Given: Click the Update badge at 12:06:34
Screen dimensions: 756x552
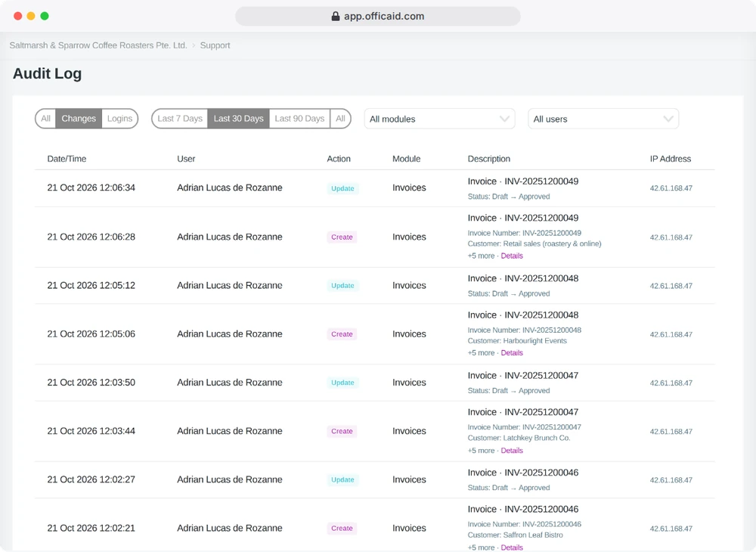Looking at the screenshot, I should point(342,188).
